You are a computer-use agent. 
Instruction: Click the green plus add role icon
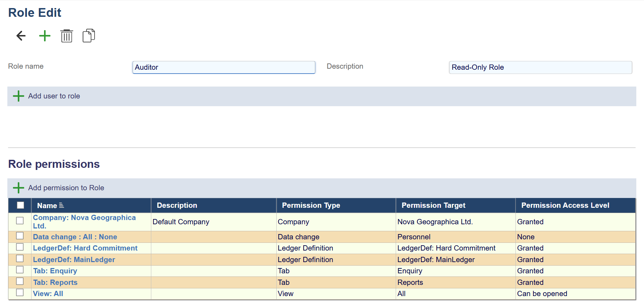[44, 36]
